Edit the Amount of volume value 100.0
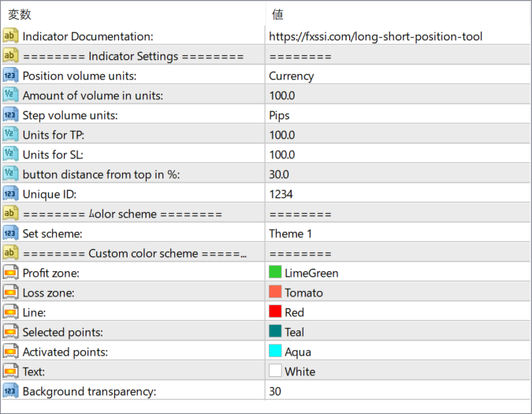Viewport: 532px width, 414px height. (x=282, y=95)
